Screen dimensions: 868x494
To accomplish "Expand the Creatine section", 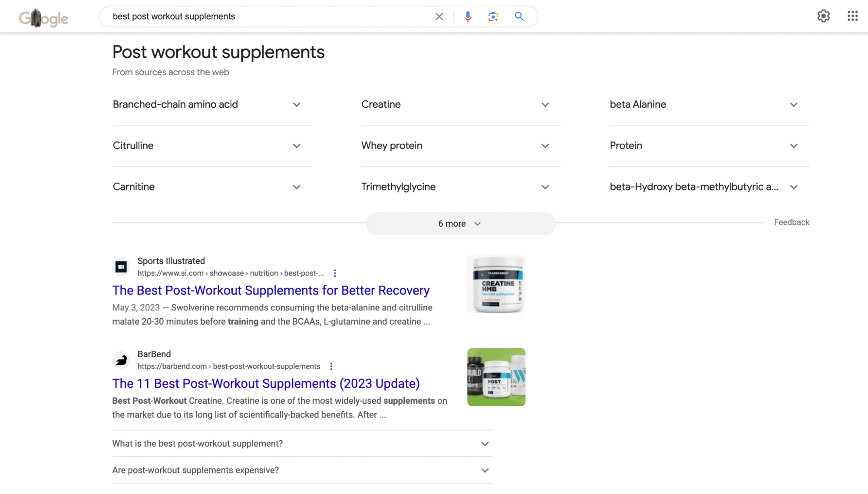I will [x=545, y=105].
